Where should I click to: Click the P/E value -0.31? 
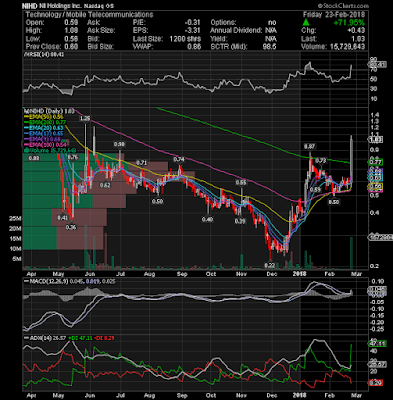pos(193,23)
